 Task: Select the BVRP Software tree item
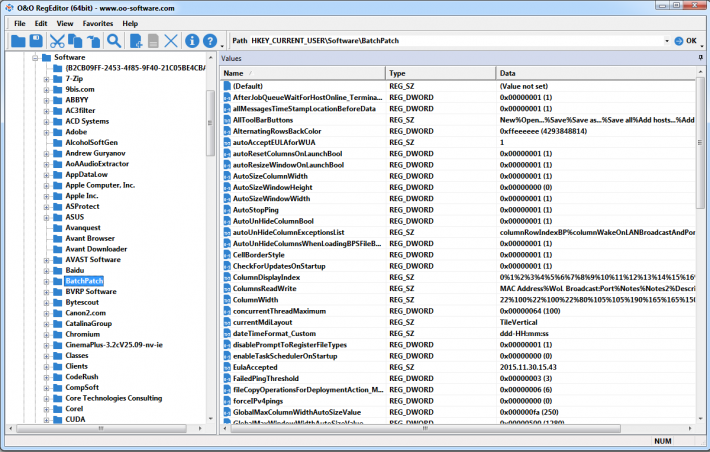point(91,292)
